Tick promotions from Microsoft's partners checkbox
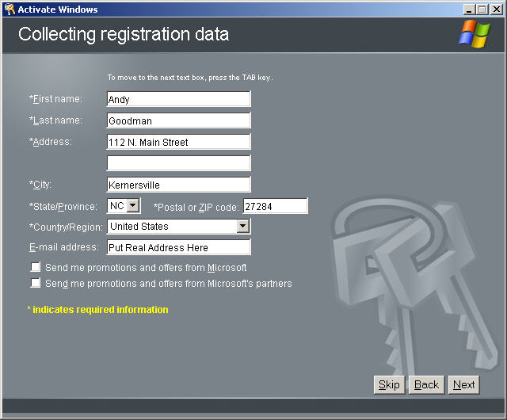This screenshot has height=420, width=507. pyautogui.click(x=35, y=283)
